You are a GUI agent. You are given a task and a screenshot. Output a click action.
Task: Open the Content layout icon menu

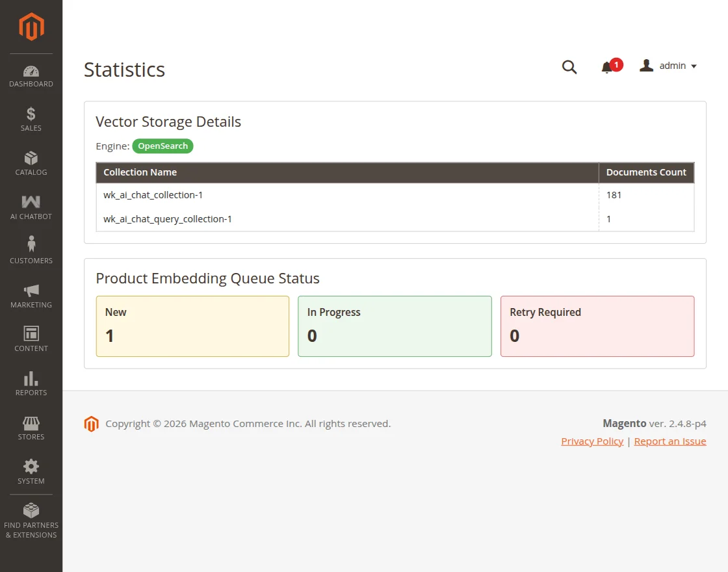pyautogui.click(x=31, y=335)
